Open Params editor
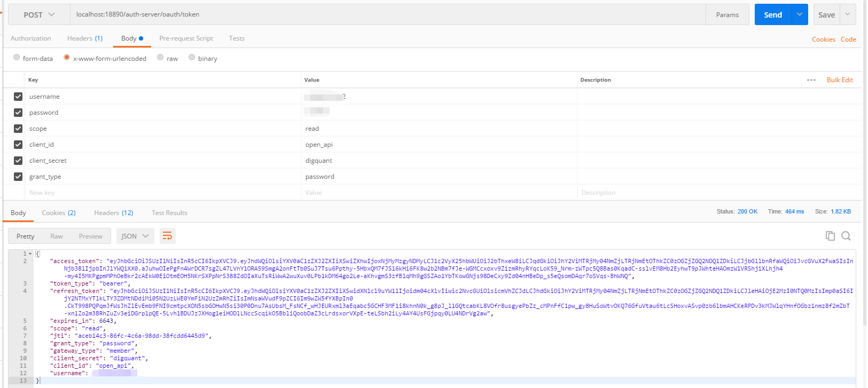868x388 pixels. 728,14
